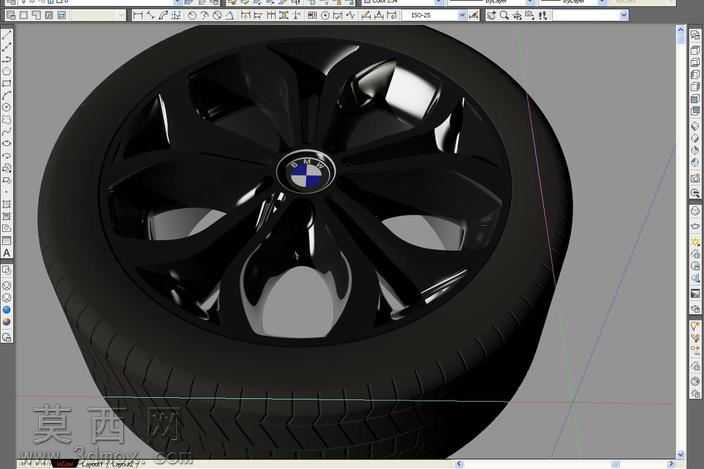Open the ISO-25 dimension style dropdown
The width and height of the screenshot is (704, 469).
click(x=462, y=15)
